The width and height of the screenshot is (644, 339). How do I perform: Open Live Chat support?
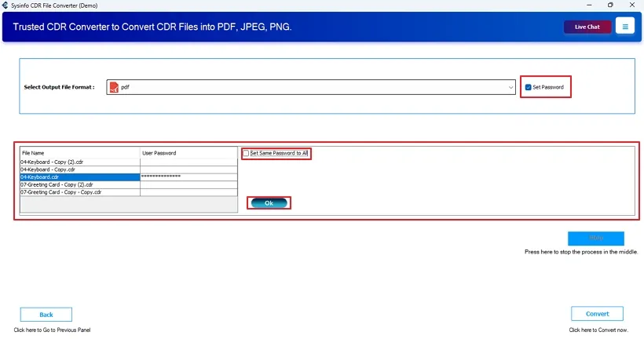point(587,27)
